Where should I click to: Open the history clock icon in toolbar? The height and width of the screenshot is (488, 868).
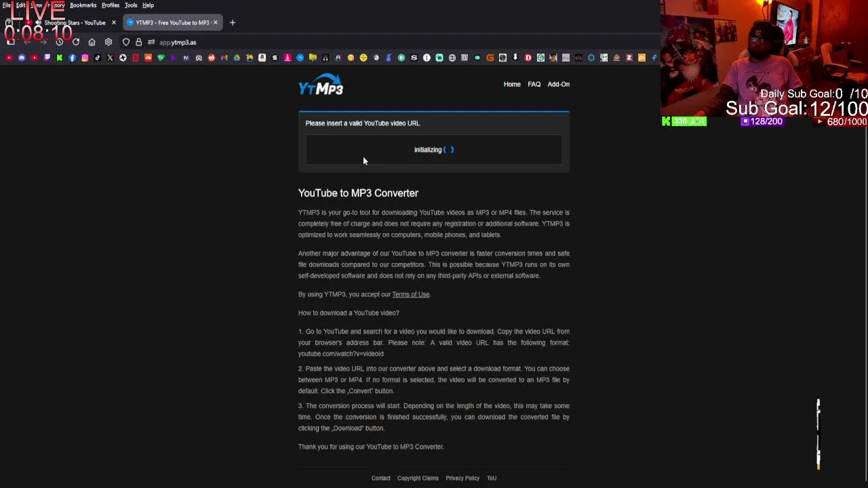pos(60,42)
